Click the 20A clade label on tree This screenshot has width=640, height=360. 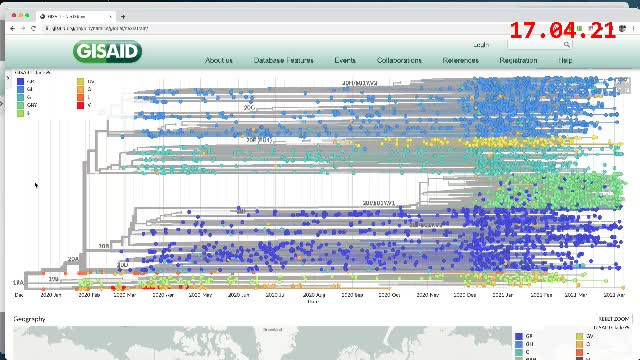pos(73,259)
